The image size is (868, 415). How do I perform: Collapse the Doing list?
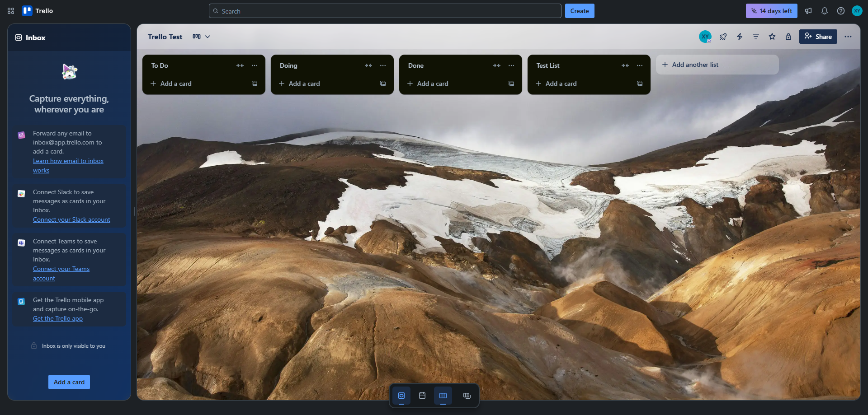(x=368, y=65)
